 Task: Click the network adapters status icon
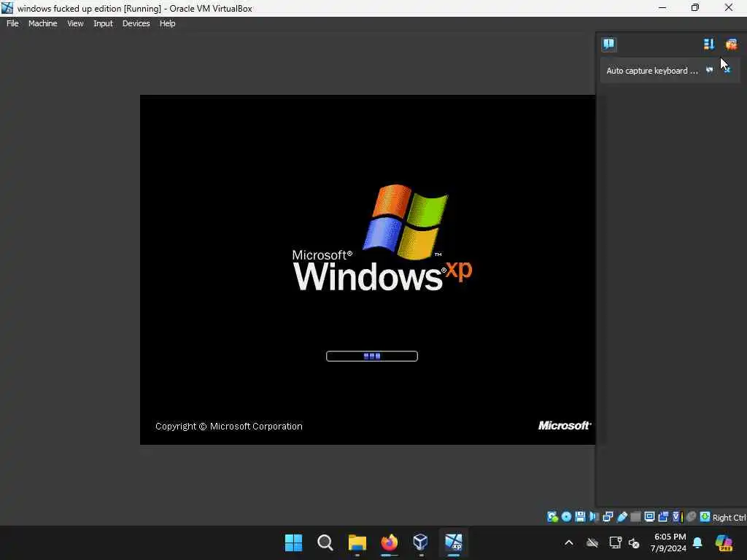coord(608,517)
